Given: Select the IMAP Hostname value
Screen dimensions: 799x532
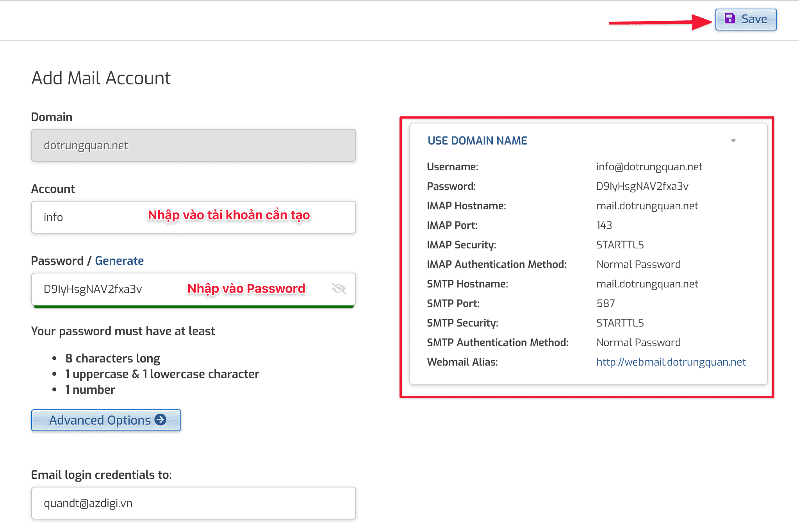Looking at the screenshot, I should point(647,205).
